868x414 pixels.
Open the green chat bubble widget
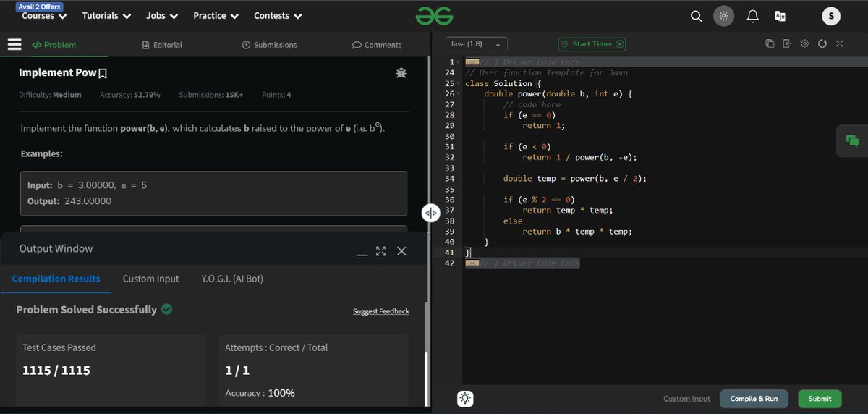(852, 140)
